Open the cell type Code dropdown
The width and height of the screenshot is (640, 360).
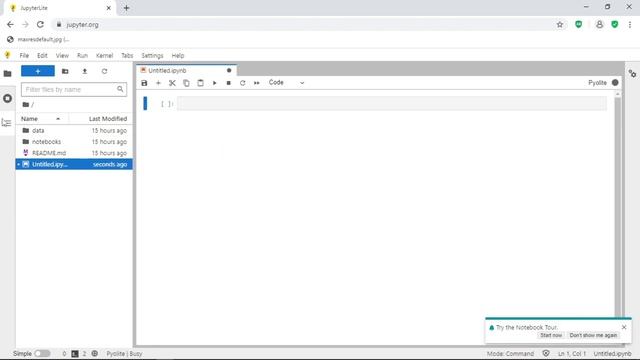click(287, 82)
